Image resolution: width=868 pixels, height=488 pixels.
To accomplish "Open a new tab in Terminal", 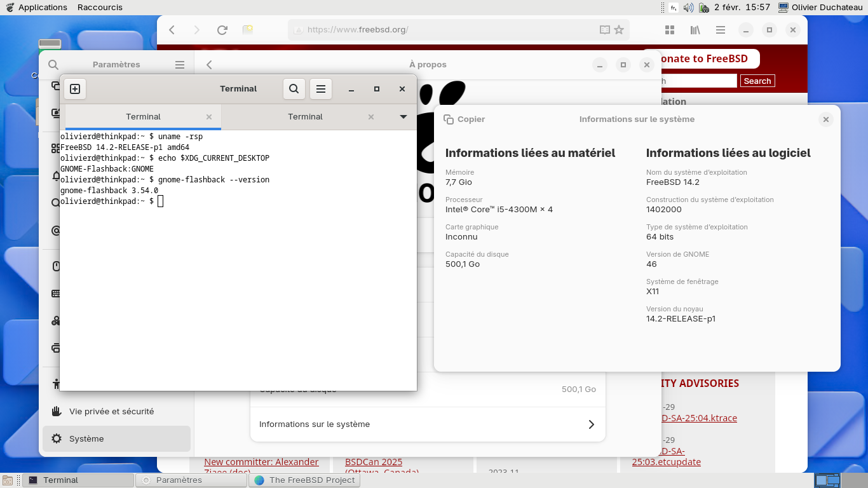I will (75, 89).
